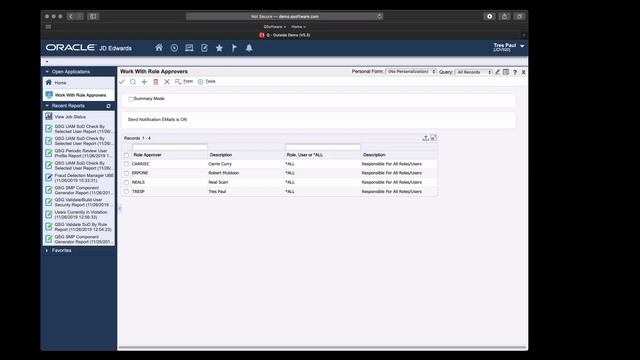Click the Carrie Curry description cell
Viewport: 640px width, 360px height.
220,164
